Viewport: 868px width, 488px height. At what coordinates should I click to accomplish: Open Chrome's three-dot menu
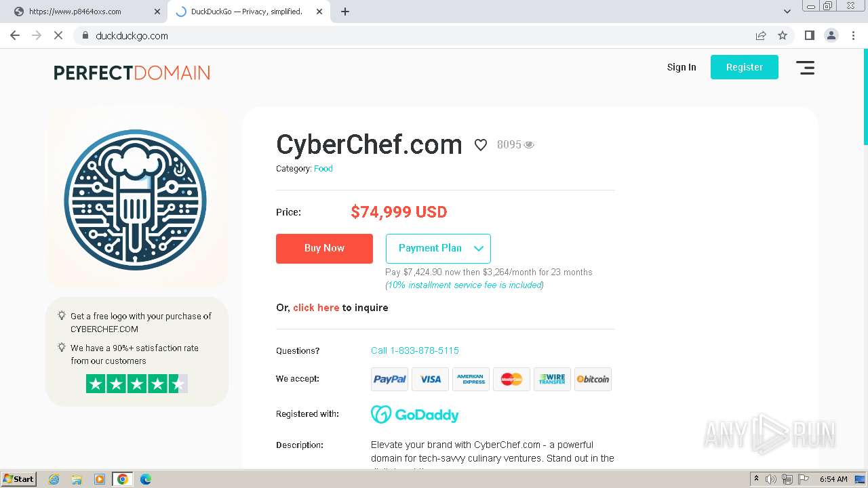click(853, 35)
